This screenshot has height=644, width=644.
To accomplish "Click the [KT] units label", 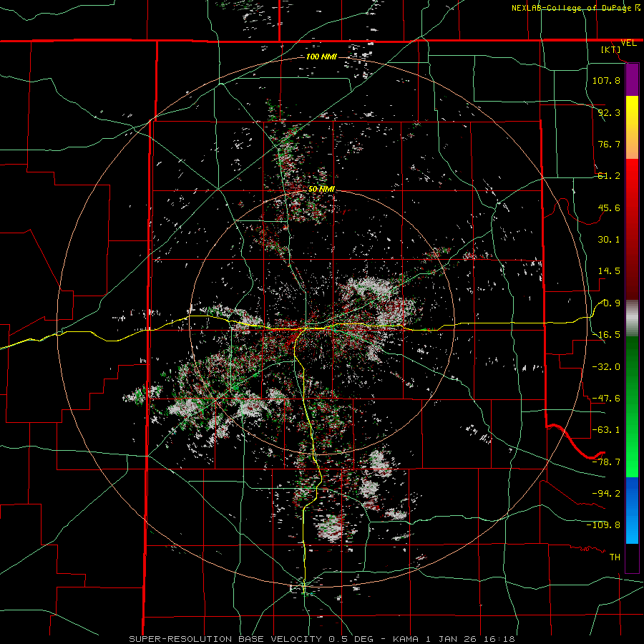I will (611, 49).
